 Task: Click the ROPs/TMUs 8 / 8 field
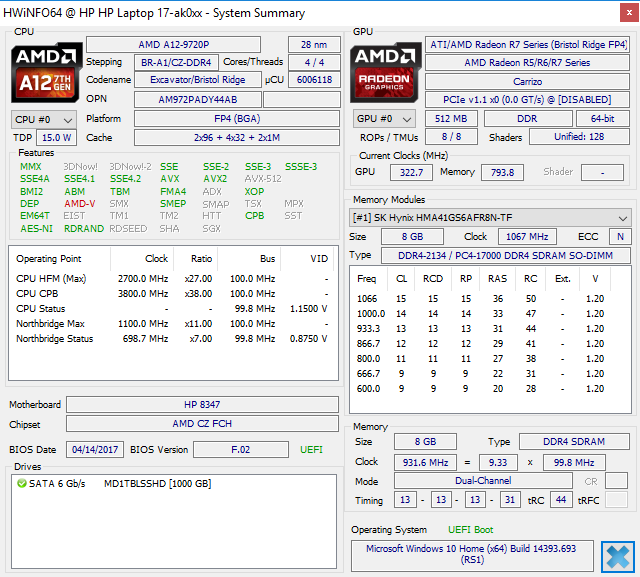451,137
